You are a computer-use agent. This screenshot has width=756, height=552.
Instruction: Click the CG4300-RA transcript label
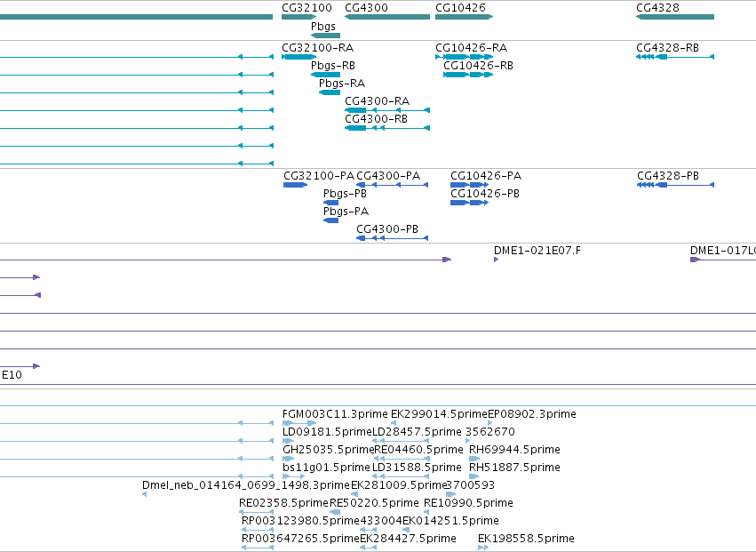point(377,101)
